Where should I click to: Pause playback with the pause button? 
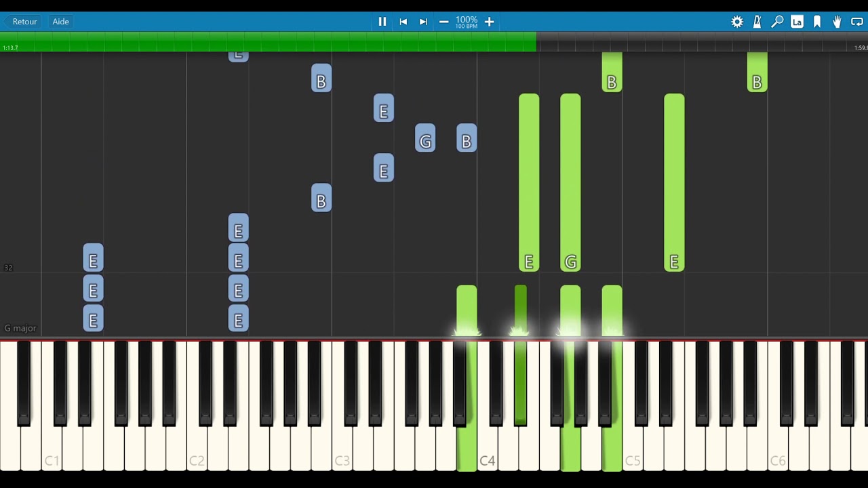[382, 22]
